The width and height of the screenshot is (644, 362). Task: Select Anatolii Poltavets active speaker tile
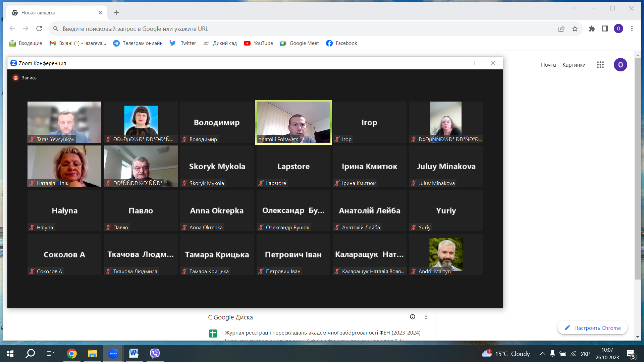(x=293, y=122)
